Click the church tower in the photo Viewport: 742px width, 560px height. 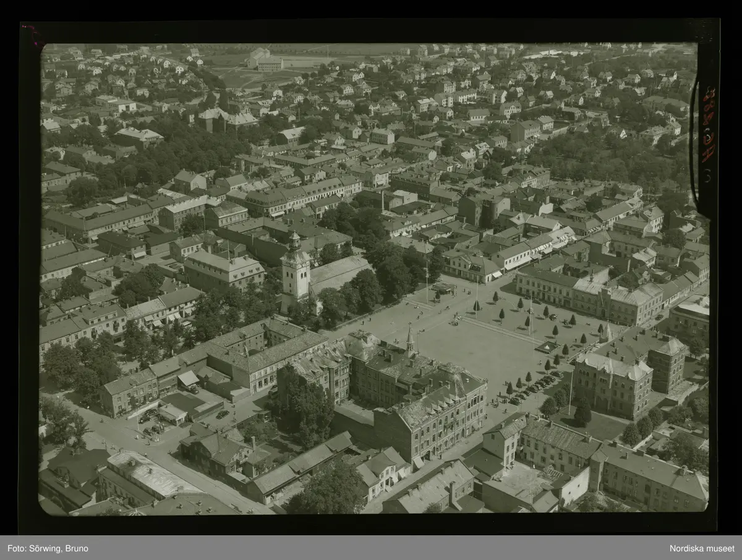[x=295, y=269]
